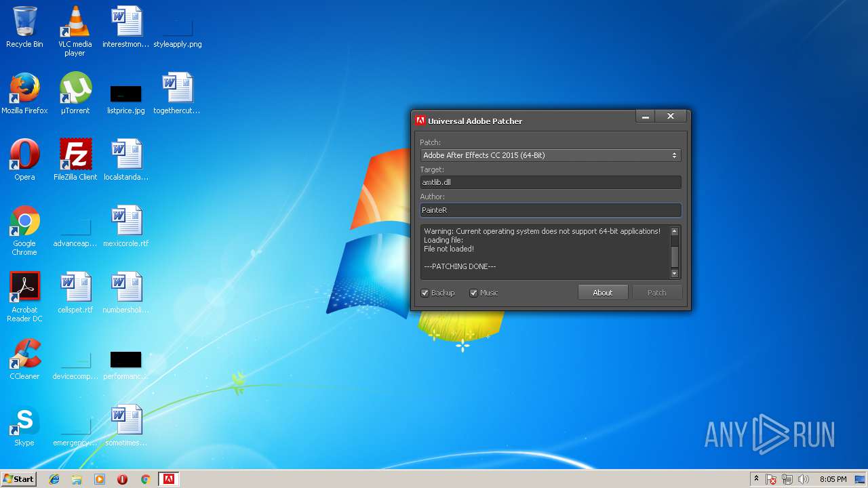The height and width of the screenshot is (488, 868).
Task: Open volume control in system tray
Action: click(x=804, y=479)
